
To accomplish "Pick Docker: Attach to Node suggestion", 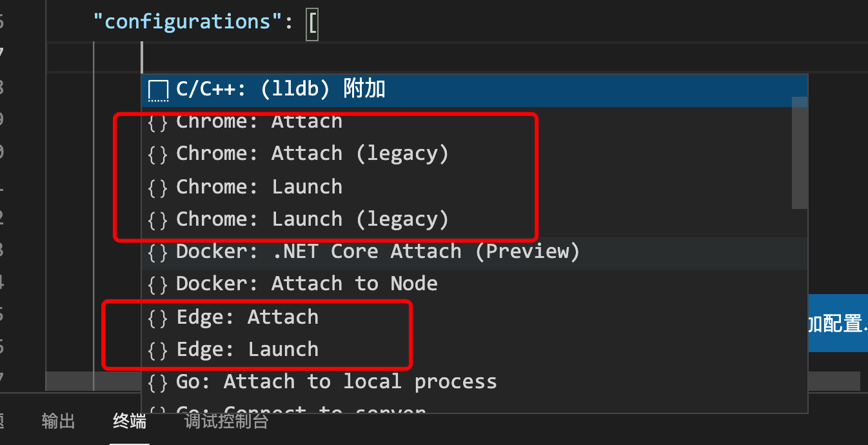I will coord(307,284).
